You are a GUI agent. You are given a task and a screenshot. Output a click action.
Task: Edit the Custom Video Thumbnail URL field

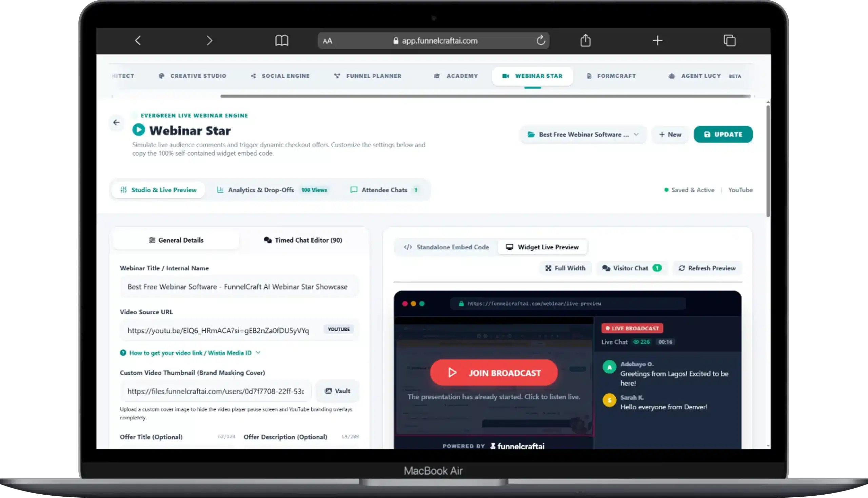tap(216, 391)
